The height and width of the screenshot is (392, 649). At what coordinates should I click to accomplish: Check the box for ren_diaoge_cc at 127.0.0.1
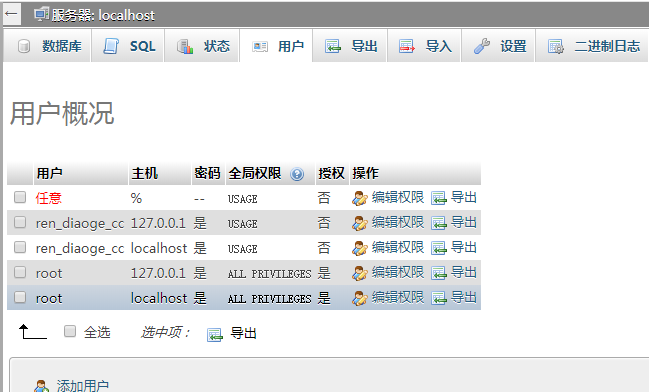(x=20, y=222)
